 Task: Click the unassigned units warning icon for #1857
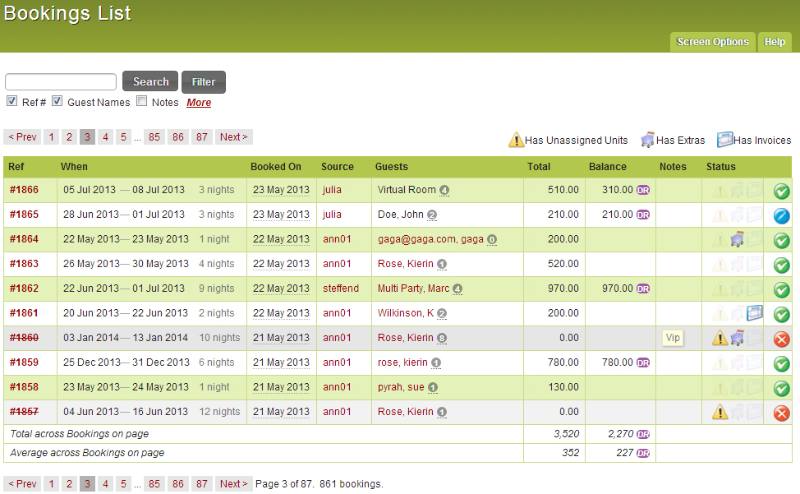point(719,412)
